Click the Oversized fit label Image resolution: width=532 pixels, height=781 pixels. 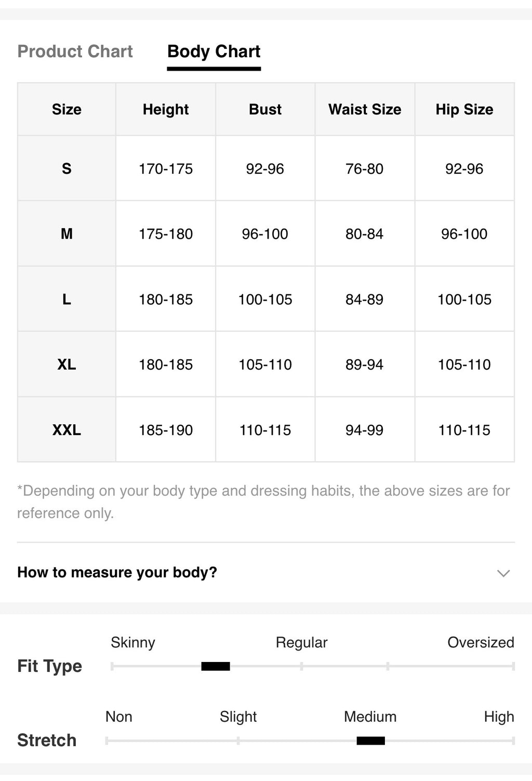481,643
